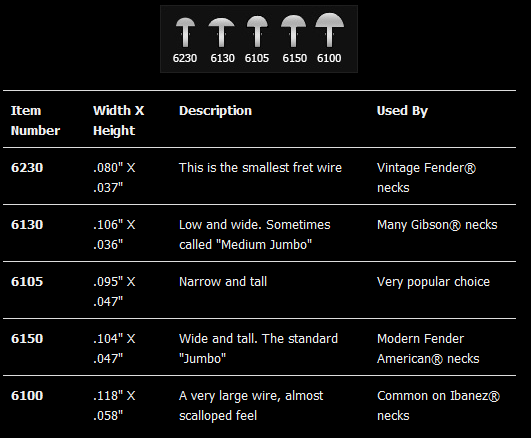Click the 6150 fret wire profile icon
Screen dimensions: 531x438
(294, 31)
